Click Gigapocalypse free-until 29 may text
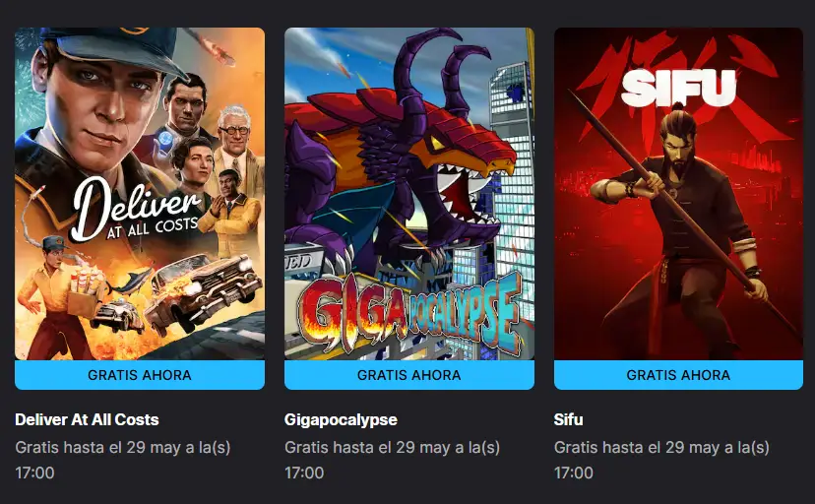 click(x=392, y=460)
